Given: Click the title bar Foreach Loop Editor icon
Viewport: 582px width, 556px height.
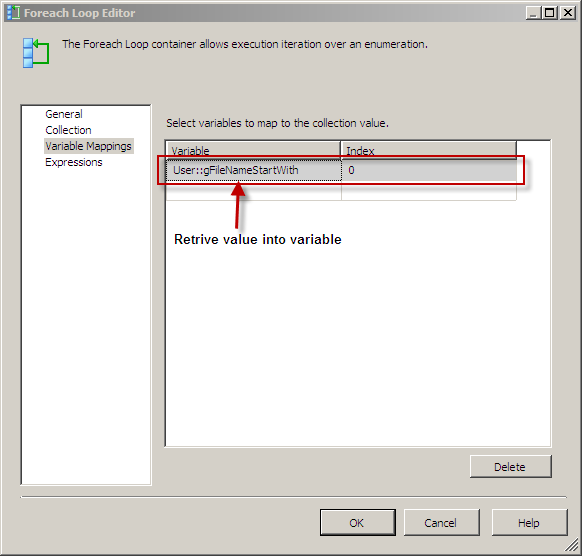Looking at the screenshot, I should pyautogui.click(x=13, y=13).
